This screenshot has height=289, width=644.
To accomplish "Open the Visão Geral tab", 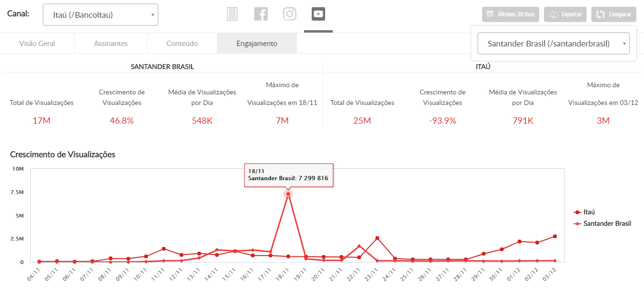I will [x=37, y=44].
